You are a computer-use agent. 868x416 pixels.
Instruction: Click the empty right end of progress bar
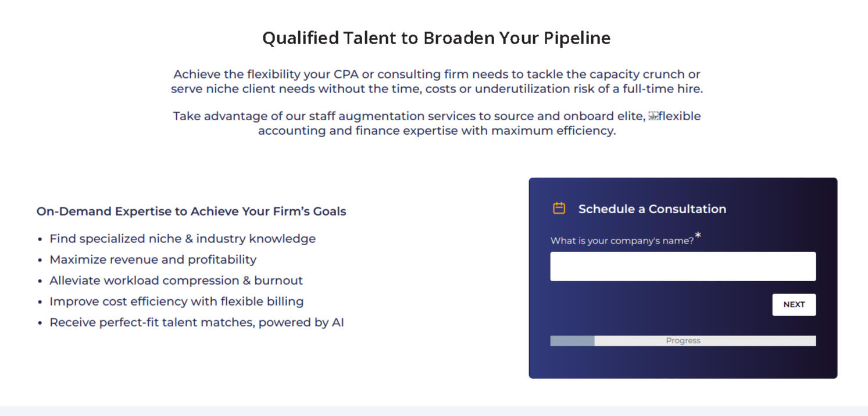[785, 341]
